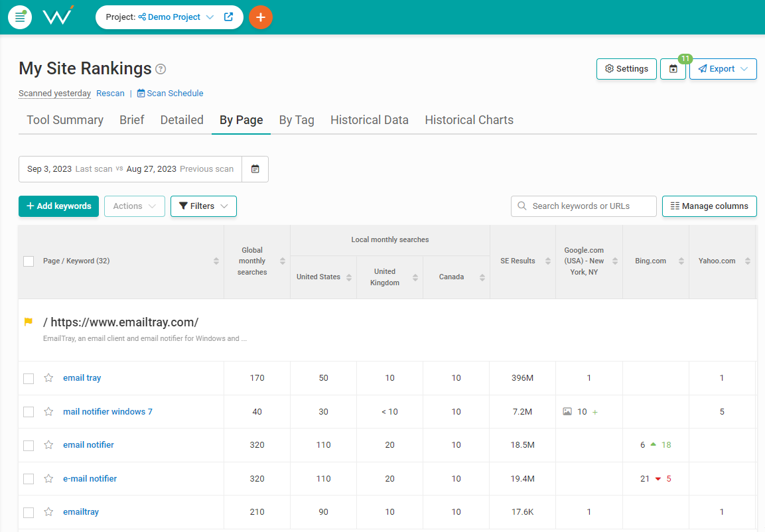The image size is (765, 532).
Task: Sort by Canada searches column
Action: pyautogui.click(x=482, y=277)
